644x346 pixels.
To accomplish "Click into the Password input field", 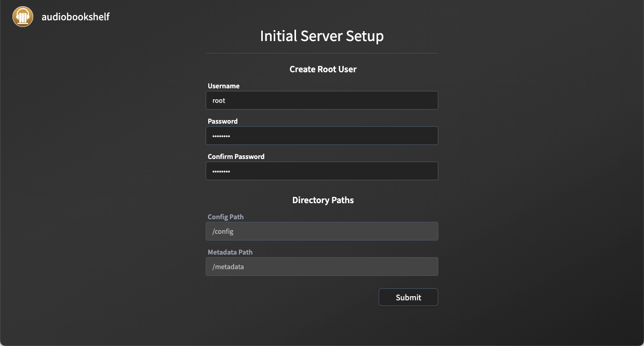I will [x=321, y=136].
